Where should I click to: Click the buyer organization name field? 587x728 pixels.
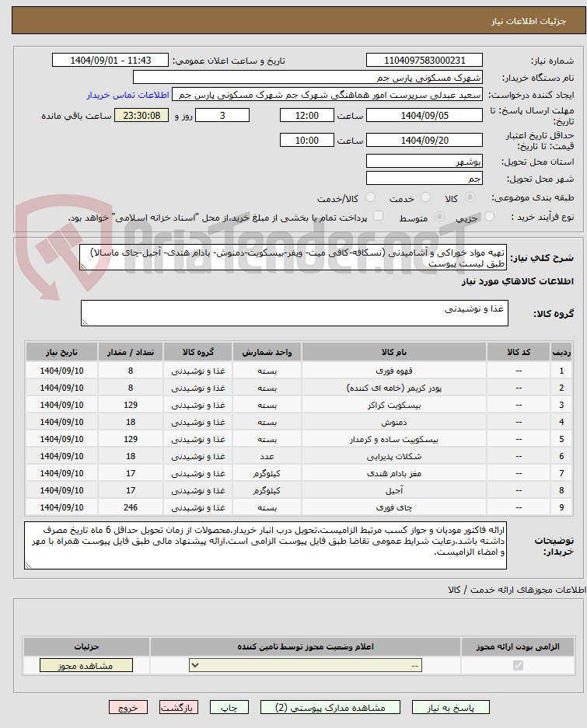(x=308, y=78)
